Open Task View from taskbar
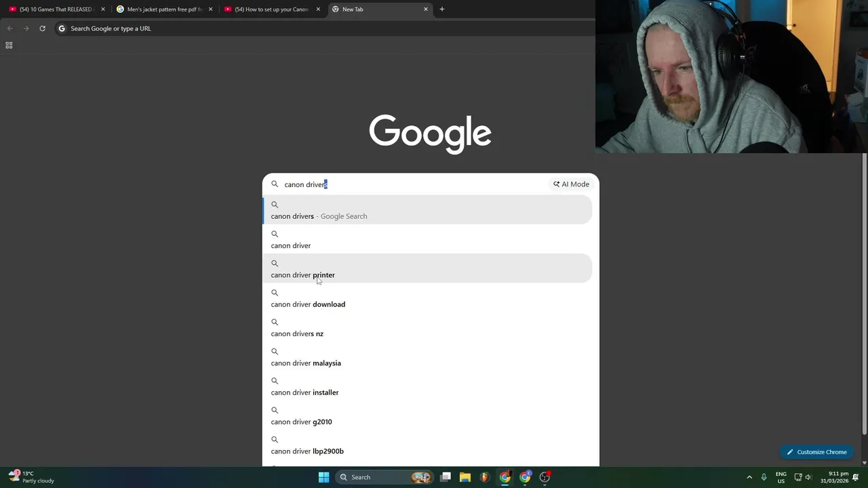Image resolution: width=868 pixels, height=488 pixels. [446, 477]
